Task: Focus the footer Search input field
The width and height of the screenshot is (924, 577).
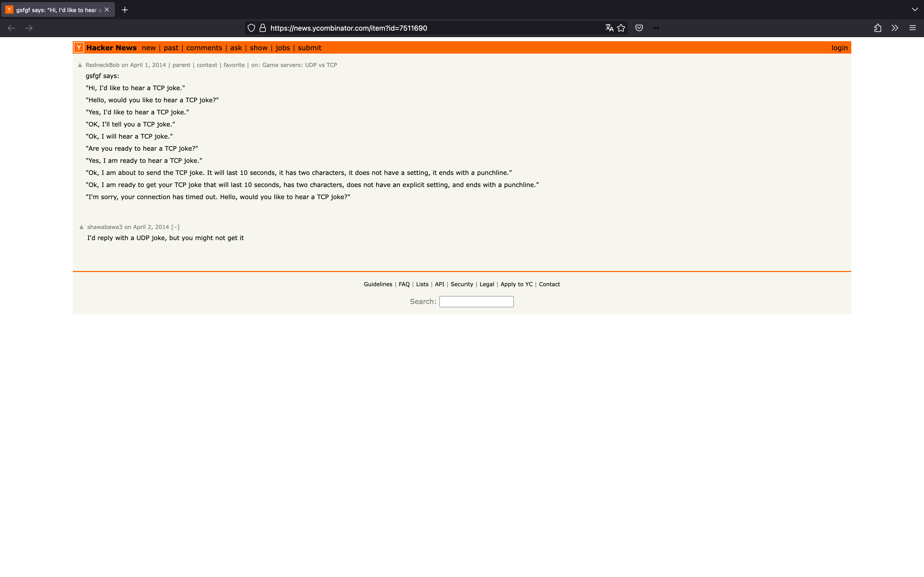Action: pyautogui.click(x=476, y=301)
